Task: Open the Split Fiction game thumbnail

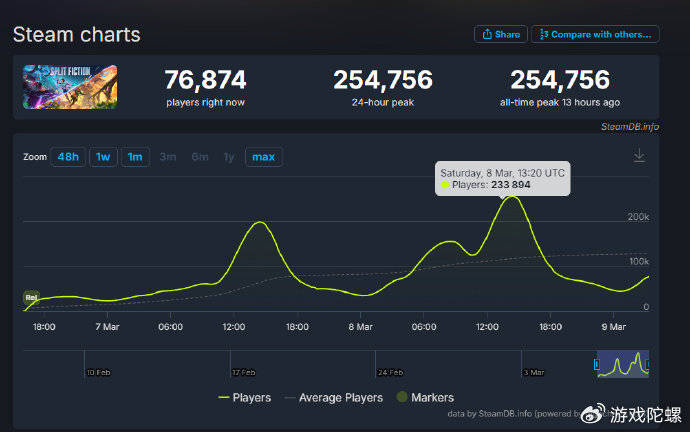Action: coord(70,87)
